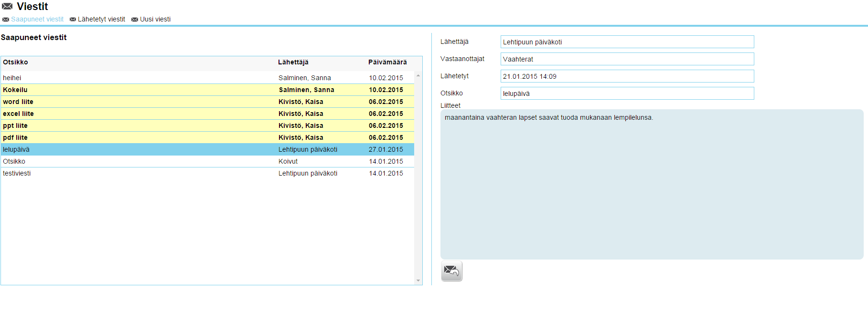The height and width of the screenshot is (323, 868).
Task: Click the envelope icon beside Viestit heading
Action: 7,6
